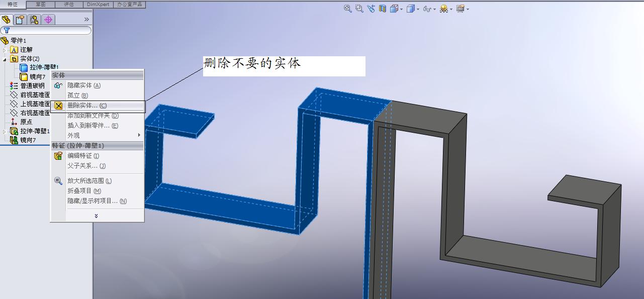Open Hide/Show Items dropdown arrow
Viewport: 644px width, 299px height.
pyautogui.click(x=434, y=9)
